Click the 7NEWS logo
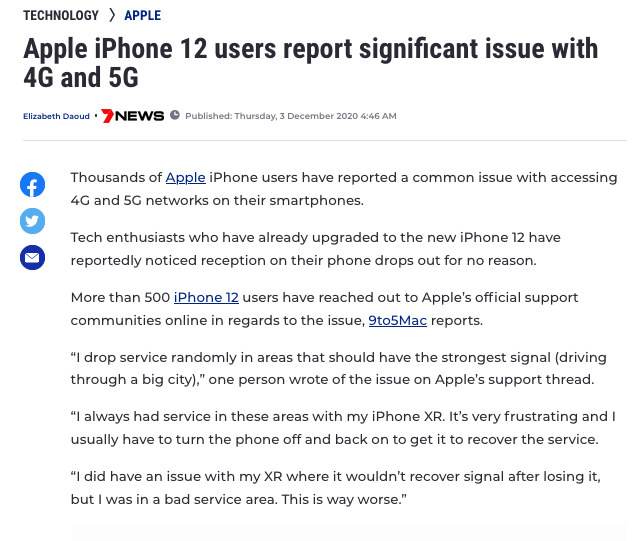 coord(132,116)
